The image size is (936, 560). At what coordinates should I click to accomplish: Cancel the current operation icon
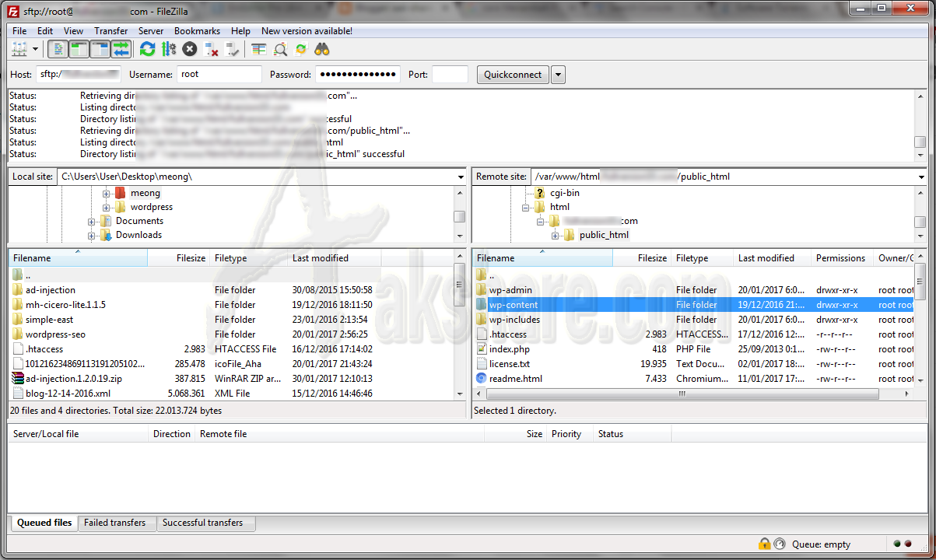[x=190, y=50]
